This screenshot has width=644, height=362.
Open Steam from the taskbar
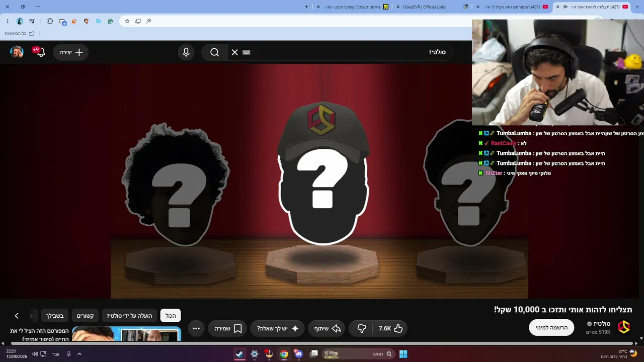239,354
